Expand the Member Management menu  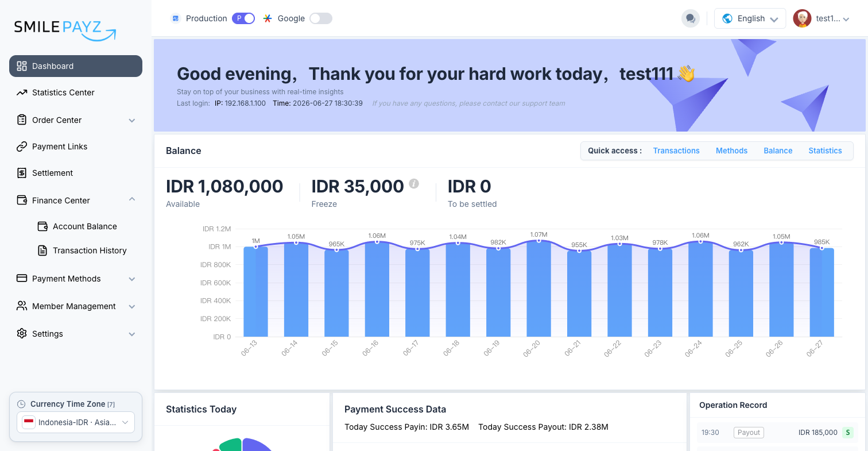point(132,306)
